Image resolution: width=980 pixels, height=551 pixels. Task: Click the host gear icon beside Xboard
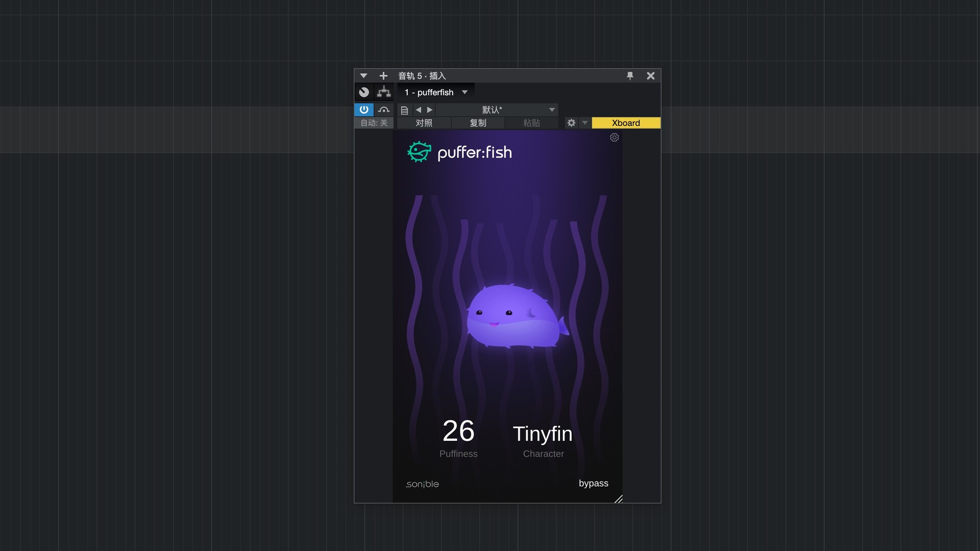[x=571, y=123]
